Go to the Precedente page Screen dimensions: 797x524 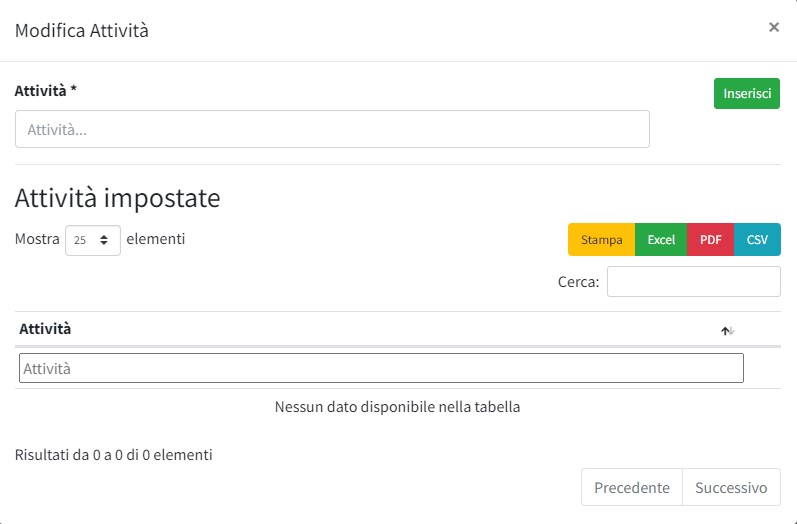click(x=632, y=488)
